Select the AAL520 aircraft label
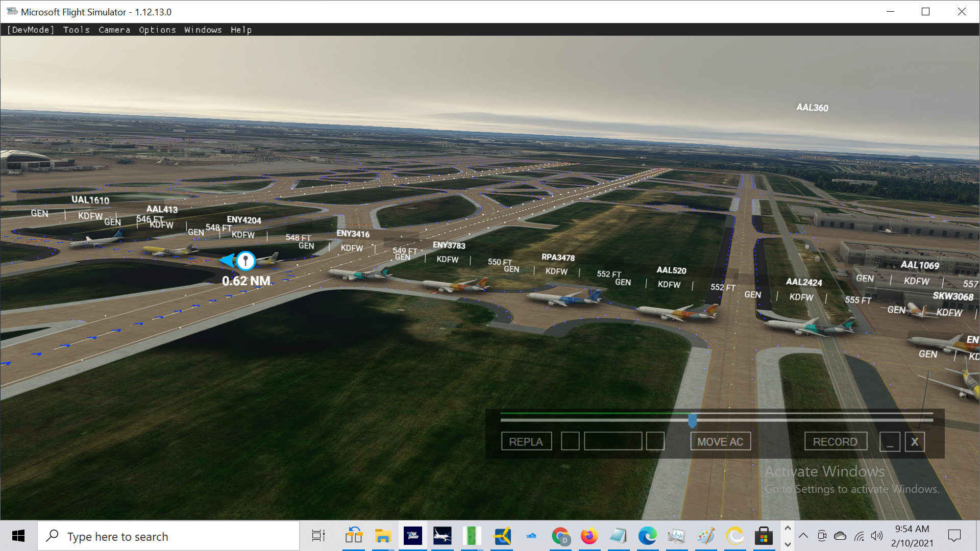The width and height of the screenshot is (980, 551). [x=671, y=270]
